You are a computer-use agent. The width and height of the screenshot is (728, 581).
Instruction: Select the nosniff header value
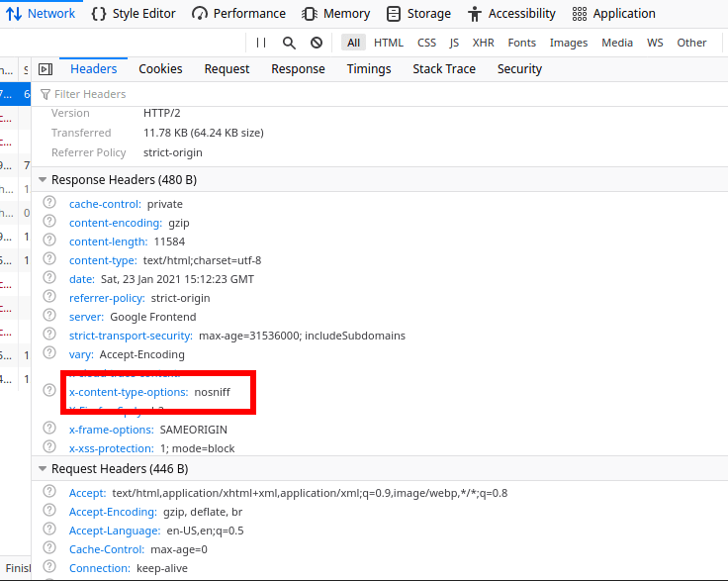[212, 392]
